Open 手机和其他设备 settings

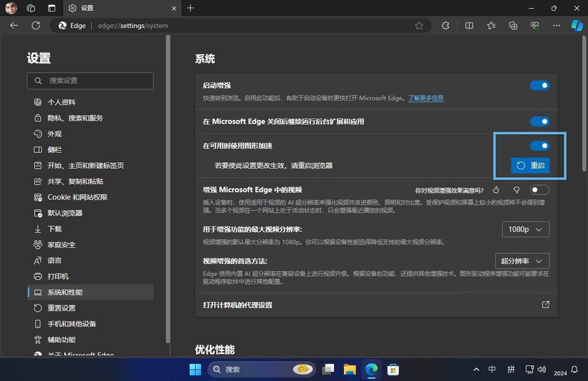click(x=90, y=324)
